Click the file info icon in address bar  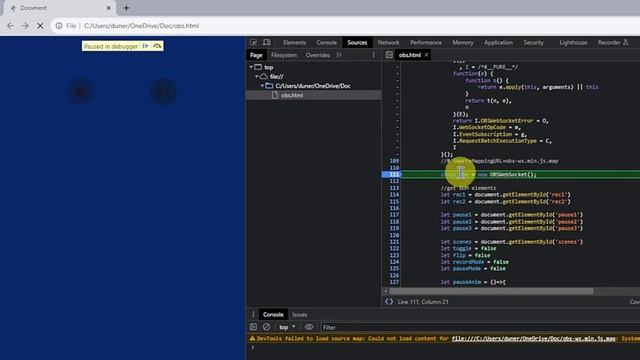click(59, 26)
